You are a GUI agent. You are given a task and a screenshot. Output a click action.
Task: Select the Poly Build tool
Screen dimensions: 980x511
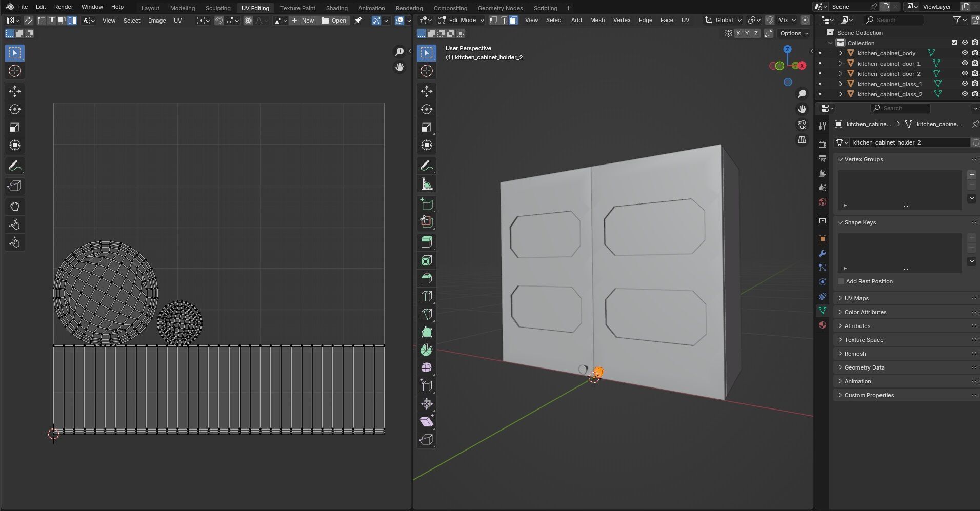click(427, 332)
